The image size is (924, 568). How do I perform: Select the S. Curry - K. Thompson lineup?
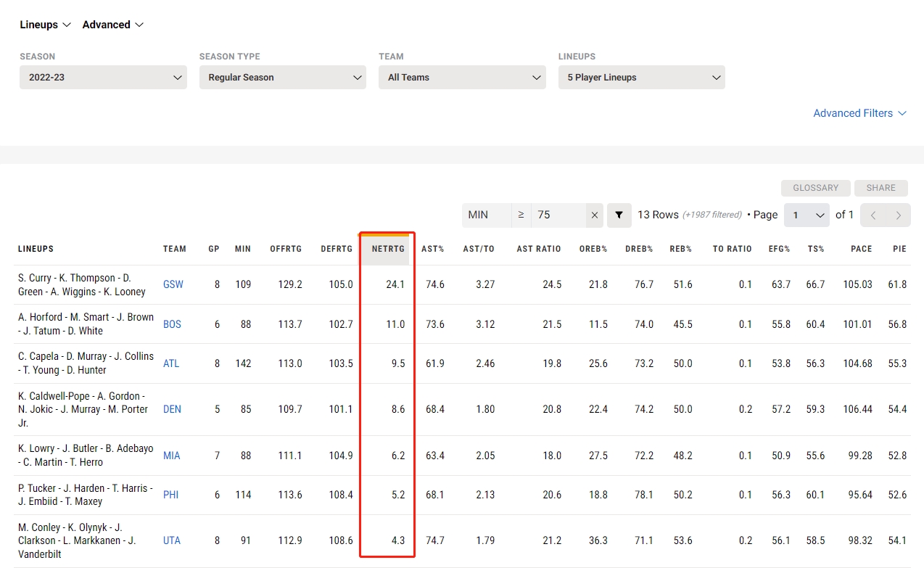(x=82, y=285)
